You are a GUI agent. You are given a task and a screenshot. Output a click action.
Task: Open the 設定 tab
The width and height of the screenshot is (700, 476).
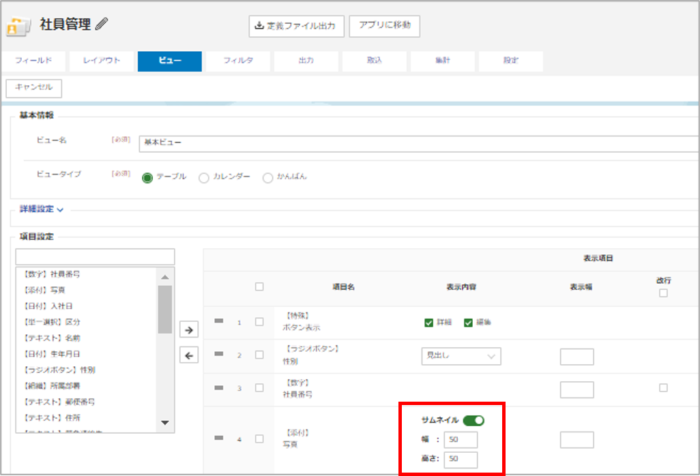[511, 61]
